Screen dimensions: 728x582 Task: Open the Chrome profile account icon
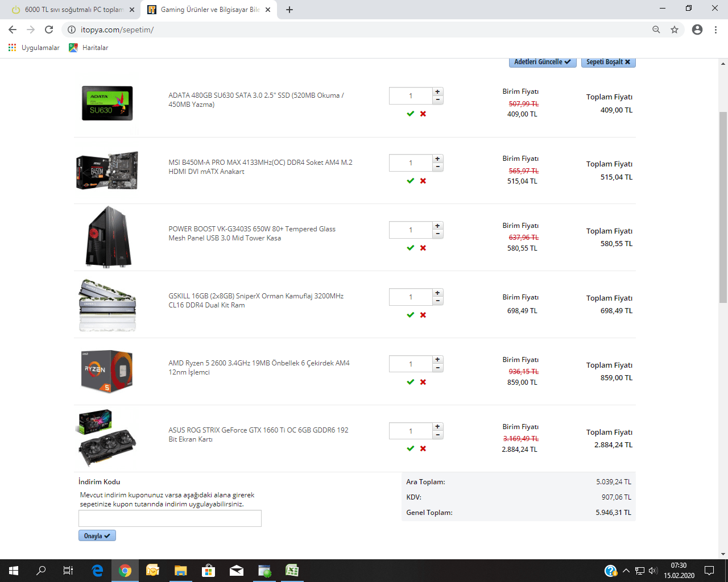coord(697,30)
